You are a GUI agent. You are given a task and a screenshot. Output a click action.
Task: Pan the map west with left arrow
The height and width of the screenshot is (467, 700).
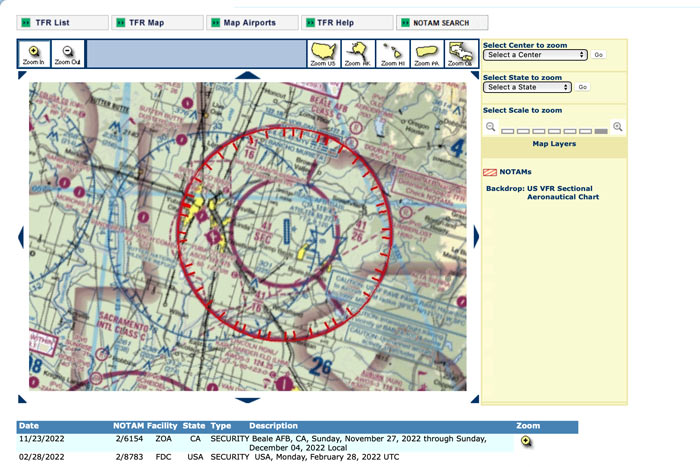[21, 237]
